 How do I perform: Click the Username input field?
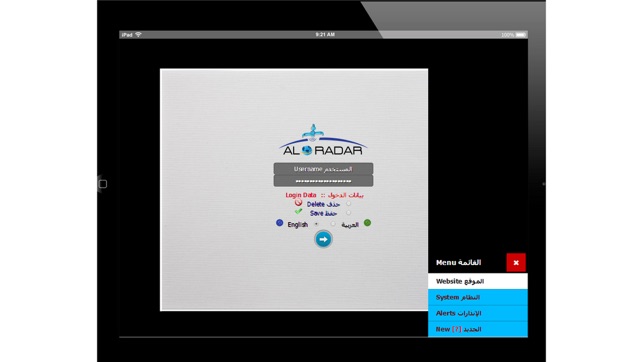coord(323,168)
